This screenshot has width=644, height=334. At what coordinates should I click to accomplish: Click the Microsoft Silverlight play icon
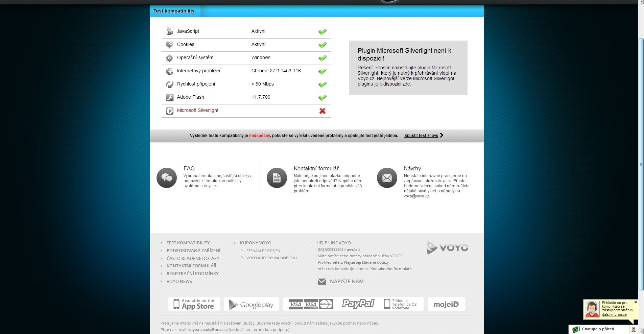pos(169,111)
